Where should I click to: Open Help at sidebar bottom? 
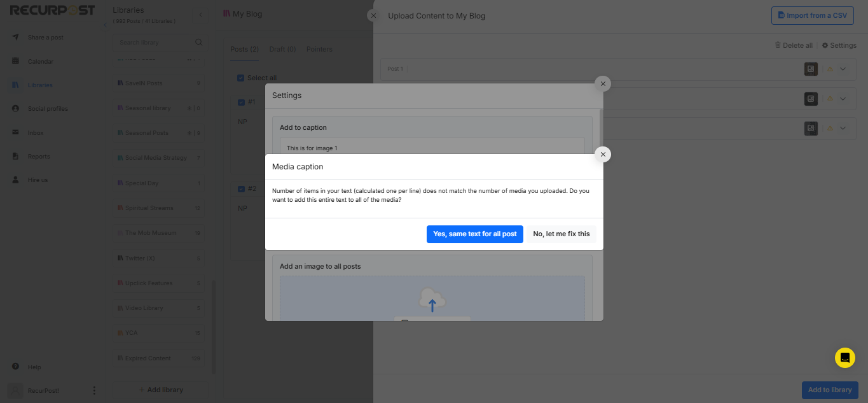[34, 367]
